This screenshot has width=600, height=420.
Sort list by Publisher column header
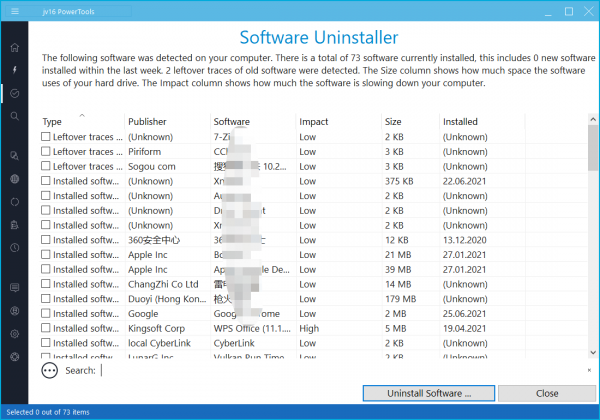tap(168, 122)
